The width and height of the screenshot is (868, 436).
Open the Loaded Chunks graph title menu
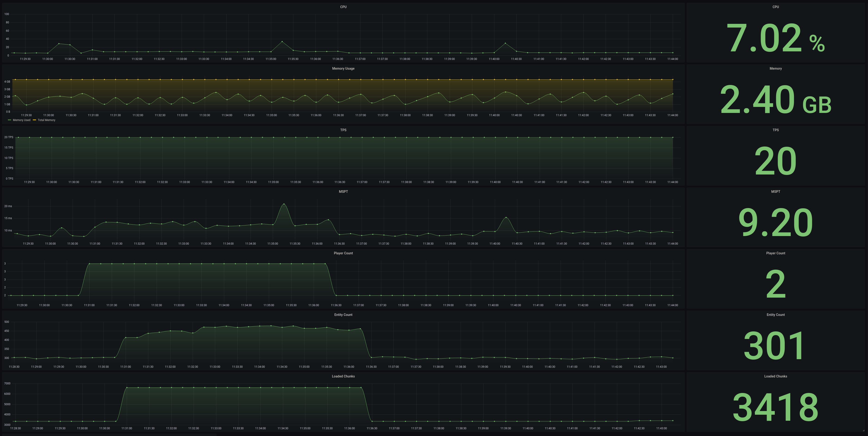pos(343,376)
